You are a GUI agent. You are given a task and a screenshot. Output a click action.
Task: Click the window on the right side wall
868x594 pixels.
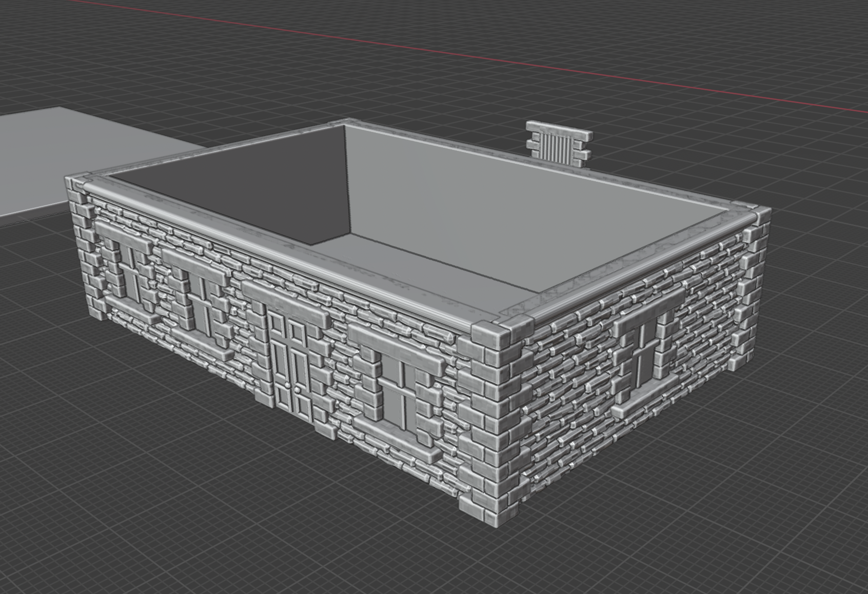(x=642, y=362)
